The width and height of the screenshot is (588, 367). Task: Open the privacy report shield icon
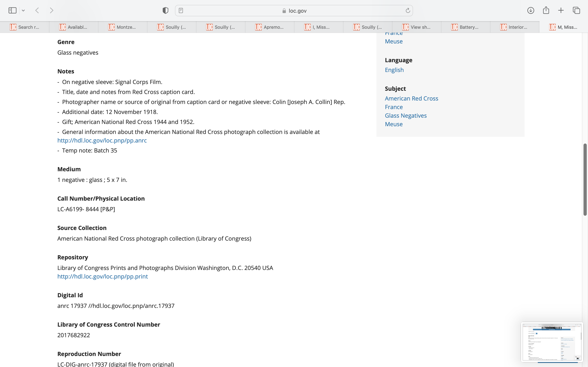click(165, 10)
